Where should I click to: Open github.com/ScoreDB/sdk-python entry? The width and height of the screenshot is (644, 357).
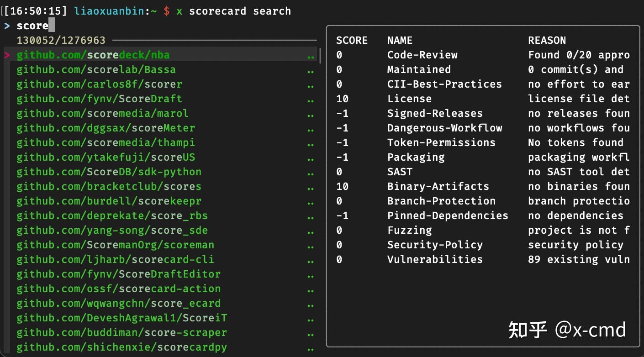click(x=109, y=173)
